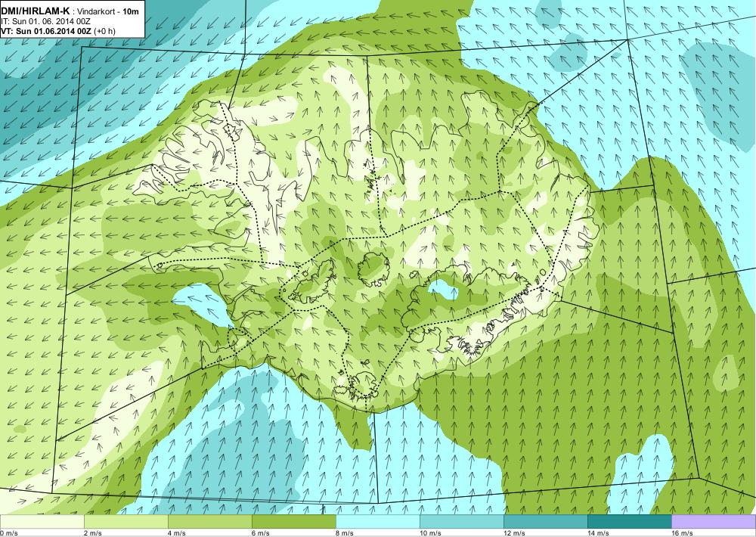Click the 'Vindarkort - 10m' label
The height and width of the screenshot is (537, 756).
[x=108, y=11]
